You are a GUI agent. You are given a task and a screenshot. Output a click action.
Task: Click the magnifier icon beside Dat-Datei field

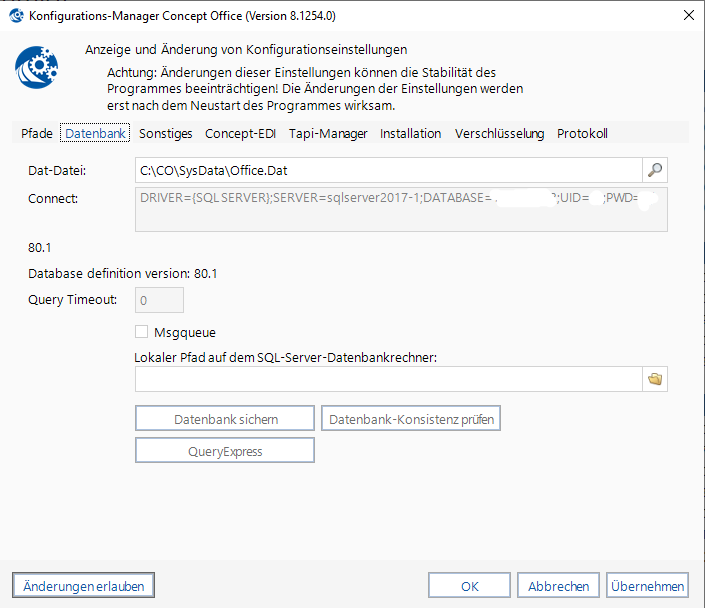pyautogui.click(x=655, y=171)
